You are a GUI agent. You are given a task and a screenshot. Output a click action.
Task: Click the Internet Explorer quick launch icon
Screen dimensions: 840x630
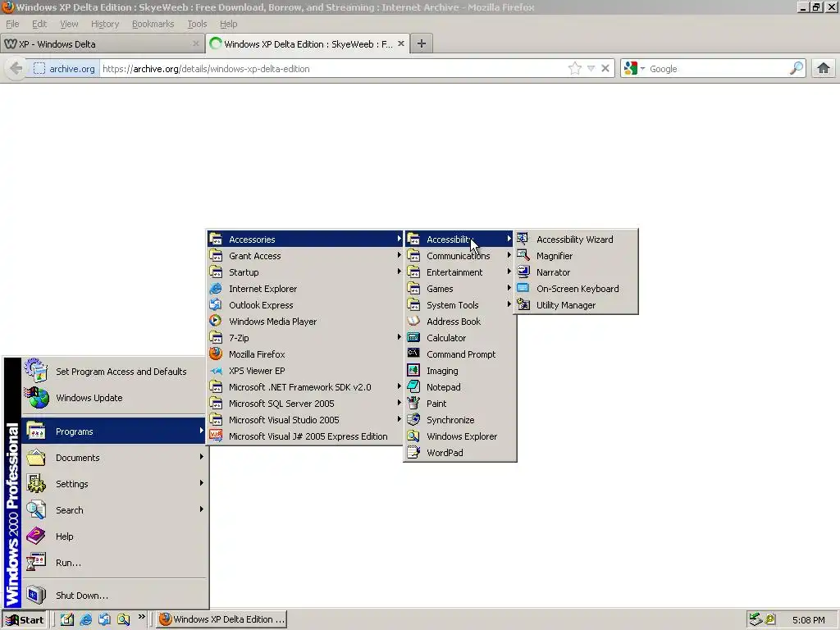coord(85,619)
